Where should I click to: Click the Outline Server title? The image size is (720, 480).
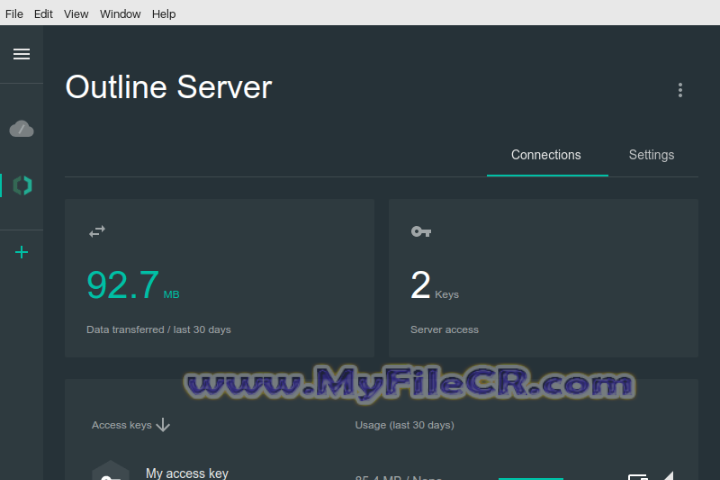pos(169,87)
